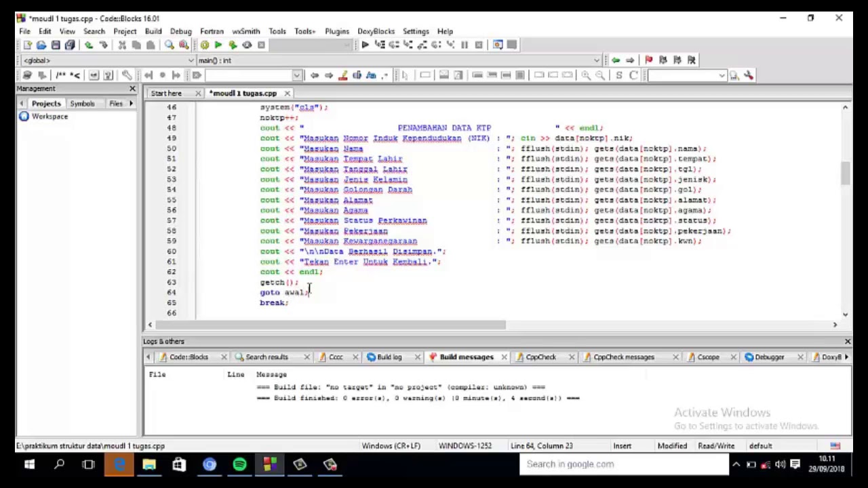Rebuild the project
Screen dimensions: 868x488
click(247, 45)
